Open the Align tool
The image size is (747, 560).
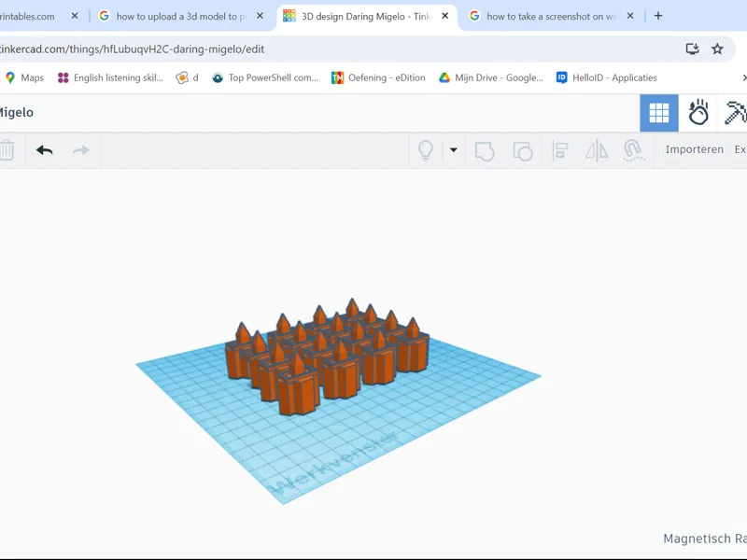click(559, 151)
